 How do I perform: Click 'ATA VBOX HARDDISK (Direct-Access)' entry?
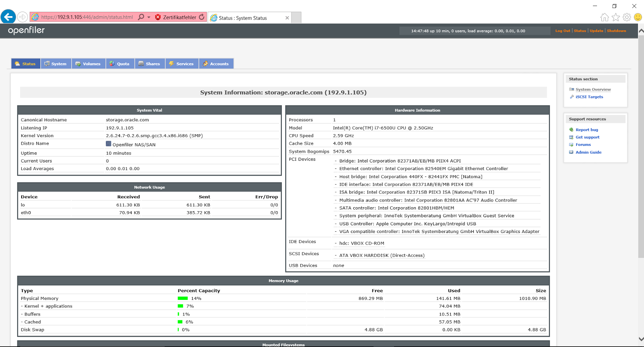click(382, 256)
